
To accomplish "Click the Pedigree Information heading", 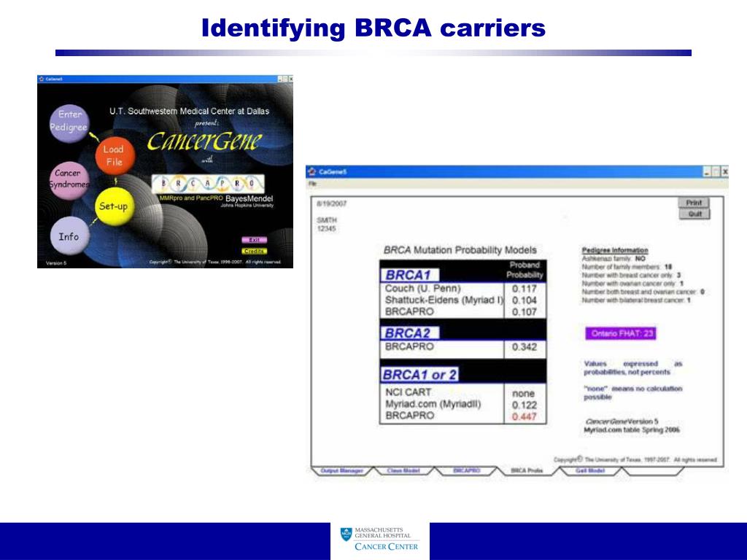I will pyautogui.click(x=614, y=250).
